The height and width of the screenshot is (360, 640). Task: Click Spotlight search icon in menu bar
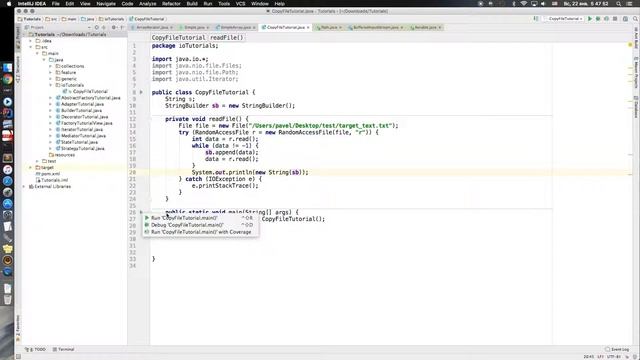pyautogui.click(x=619, y=3)
